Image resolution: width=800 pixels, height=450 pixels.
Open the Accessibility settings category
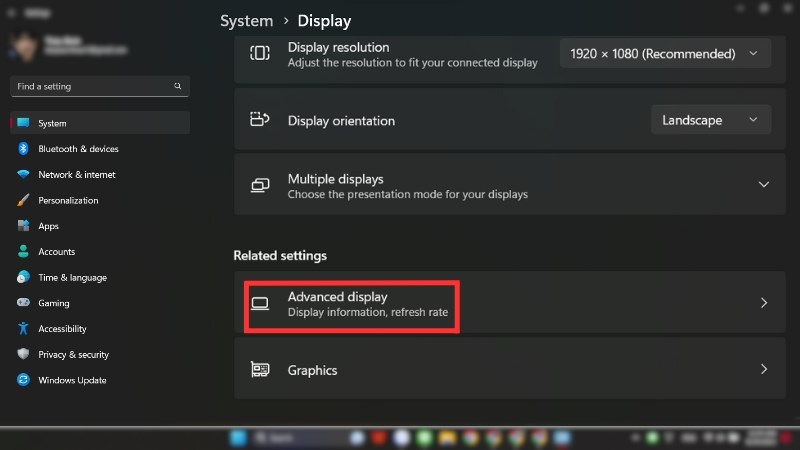pos(100,329)
